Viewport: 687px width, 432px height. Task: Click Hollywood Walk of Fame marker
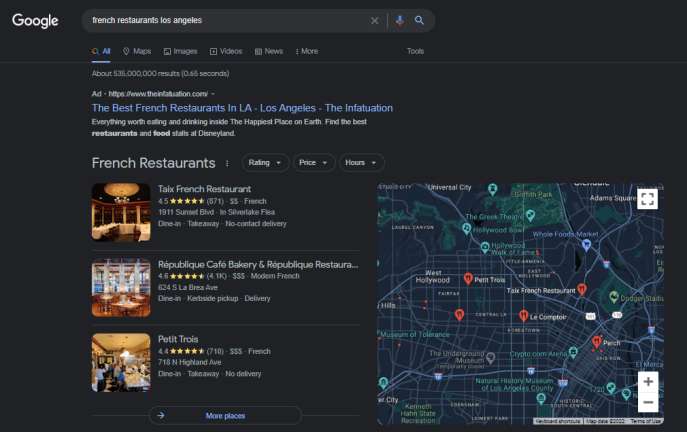coord(485,248)
